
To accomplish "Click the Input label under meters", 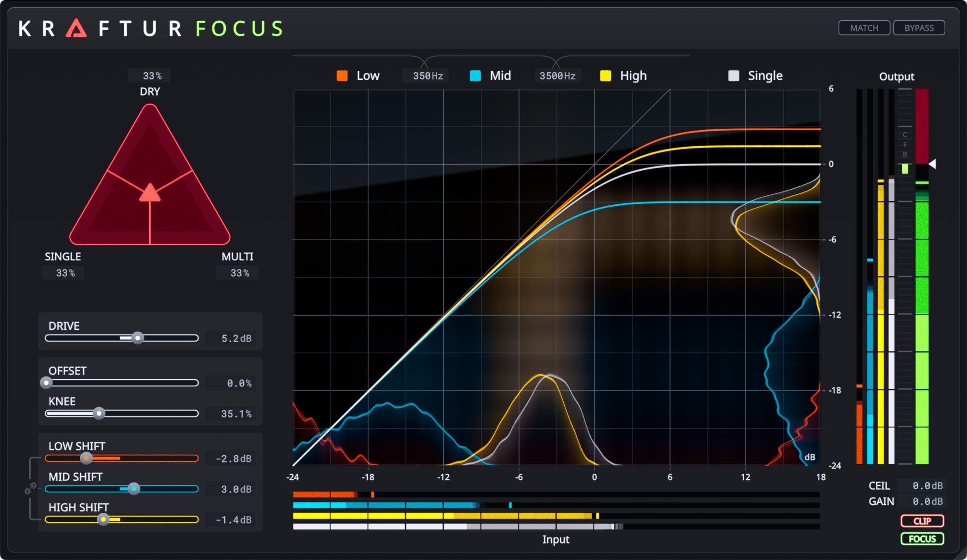I will click(556, 539).
